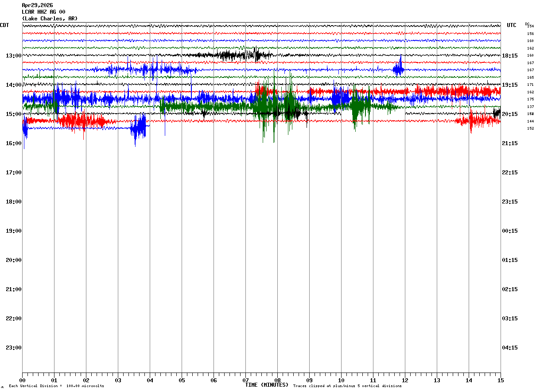Viewport: 536px width, 392px height.
Task: Click minute 08 on the time axis
Action: pyautogui.click(x=277, y=380)
